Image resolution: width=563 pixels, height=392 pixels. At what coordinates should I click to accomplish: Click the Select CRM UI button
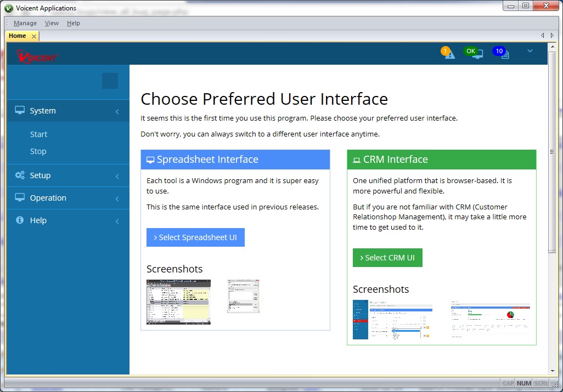tap(387, 258)
